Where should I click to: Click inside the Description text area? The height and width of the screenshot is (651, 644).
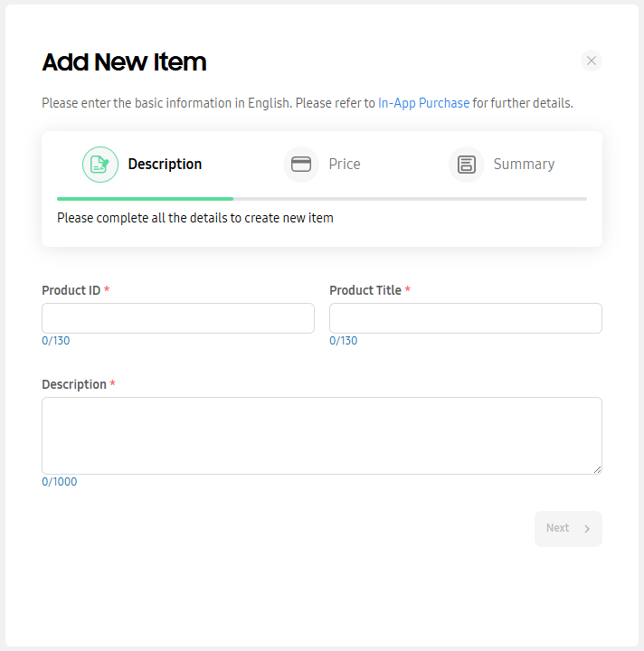click(x=321, y=435)
